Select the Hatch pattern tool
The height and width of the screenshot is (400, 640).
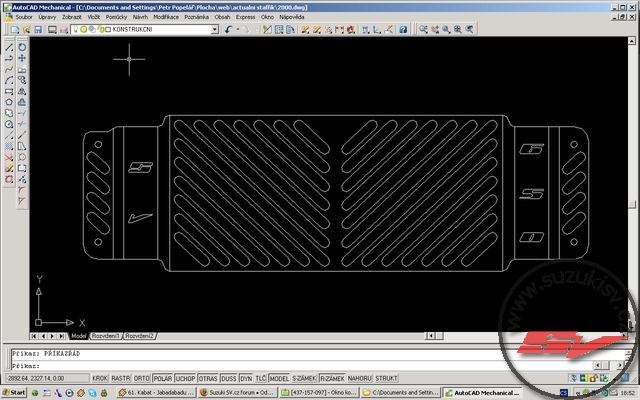click(9, 147)
